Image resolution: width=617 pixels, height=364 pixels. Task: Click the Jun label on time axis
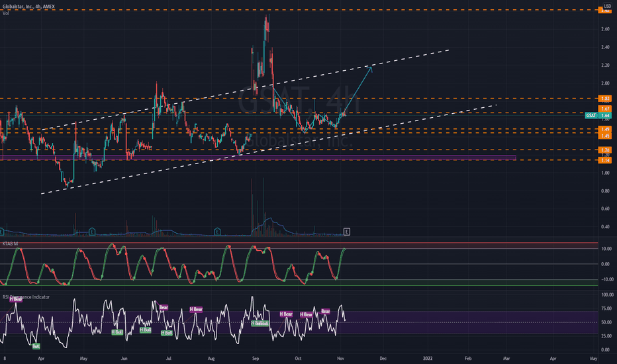tap(124, 359)
